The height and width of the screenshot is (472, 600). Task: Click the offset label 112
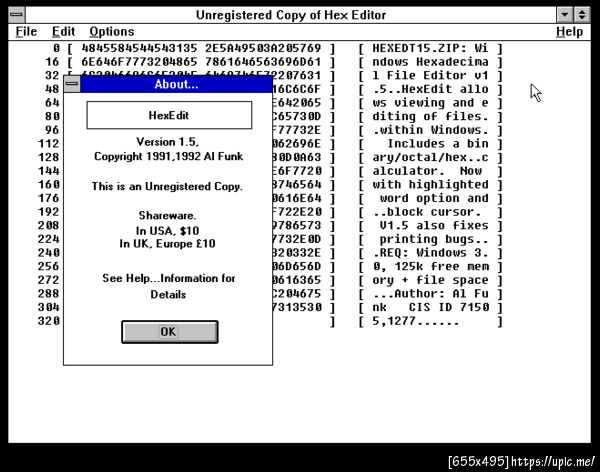49,144
